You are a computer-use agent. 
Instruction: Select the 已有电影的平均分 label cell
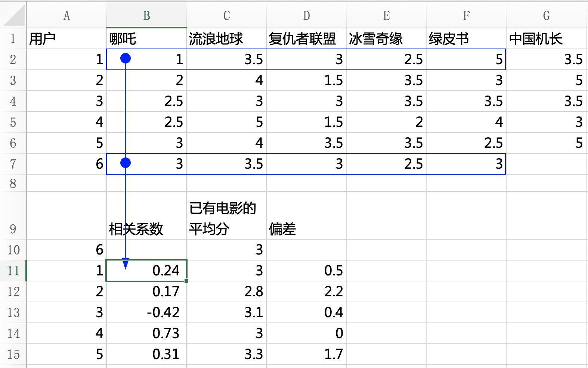pyautogui.click(x=226, y=216)
